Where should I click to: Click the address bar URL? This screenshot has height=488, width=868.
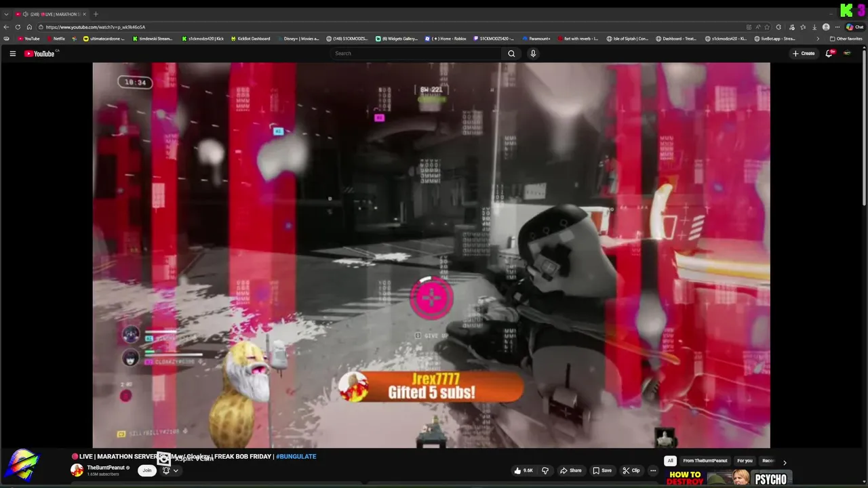pyautogui.click(x=95, y=27)
